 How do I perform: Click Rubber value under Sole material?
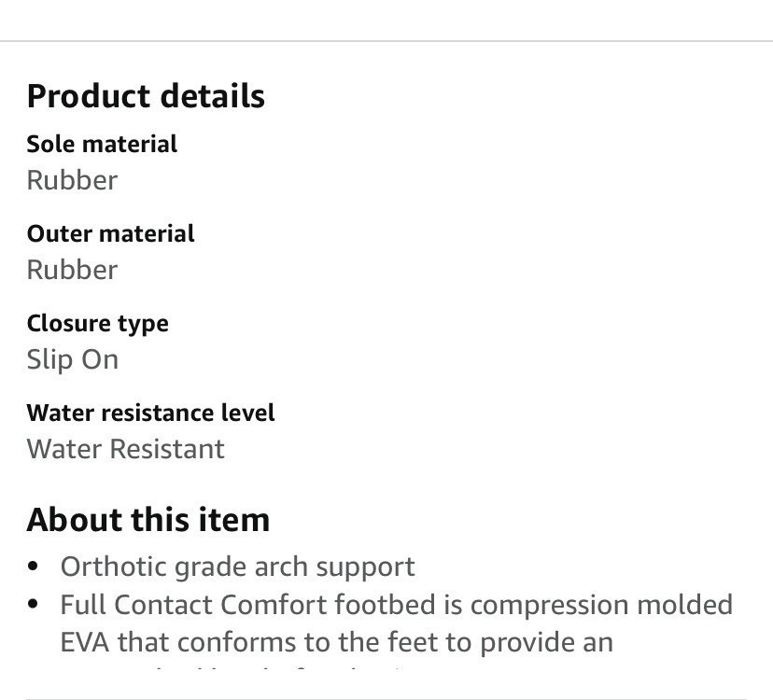[73, 180]
